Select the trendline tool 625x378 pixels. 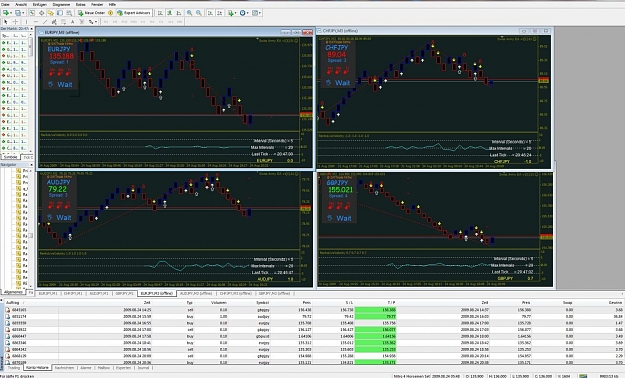(x=45, y=22)
